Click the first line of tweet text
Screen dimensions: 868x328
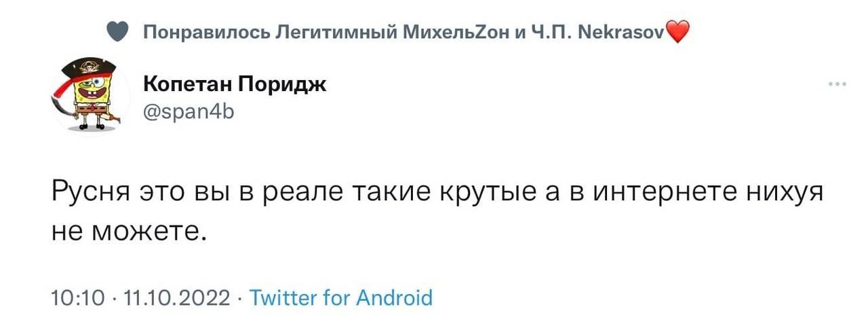coord(437,194)
